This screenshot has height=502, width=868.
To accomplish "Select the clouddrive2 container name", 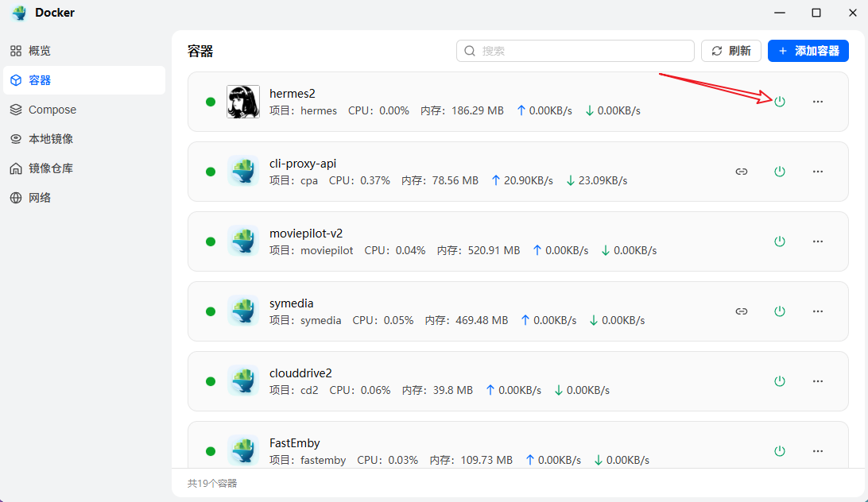I will [300, 373].
